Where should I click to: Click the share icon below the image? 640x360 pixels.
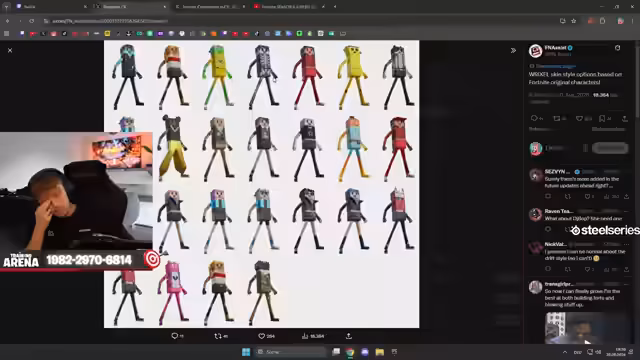click(x=349, y=336)
